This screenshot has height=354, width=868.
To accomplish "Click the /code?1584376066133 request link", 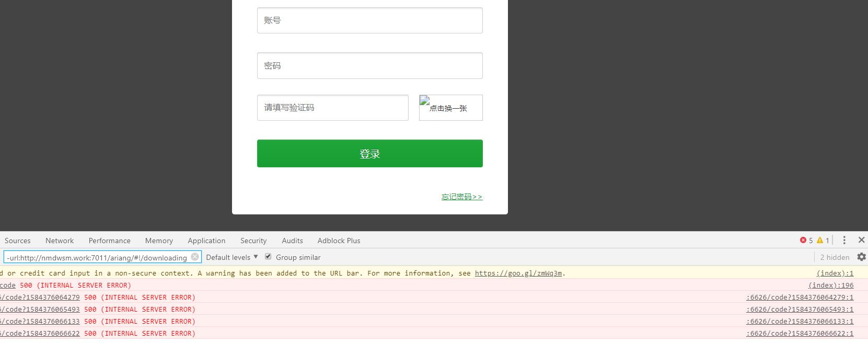I will coord(40,321).
